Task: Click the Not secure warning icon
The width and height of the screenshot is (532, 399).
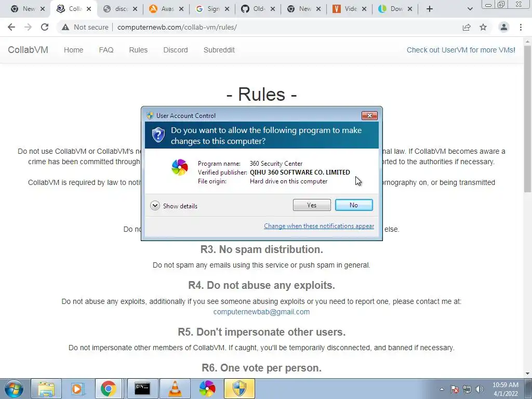Action: point(65,27)
